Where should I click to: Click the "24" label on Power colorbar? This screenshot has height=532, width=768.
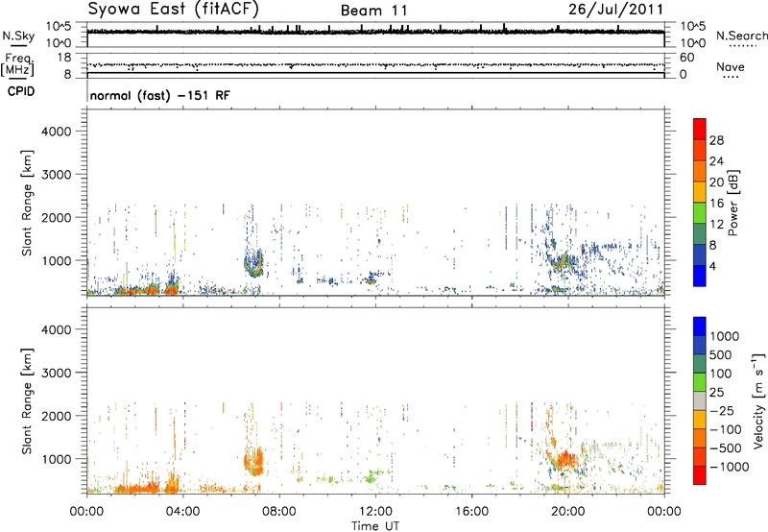pos(716,161)
